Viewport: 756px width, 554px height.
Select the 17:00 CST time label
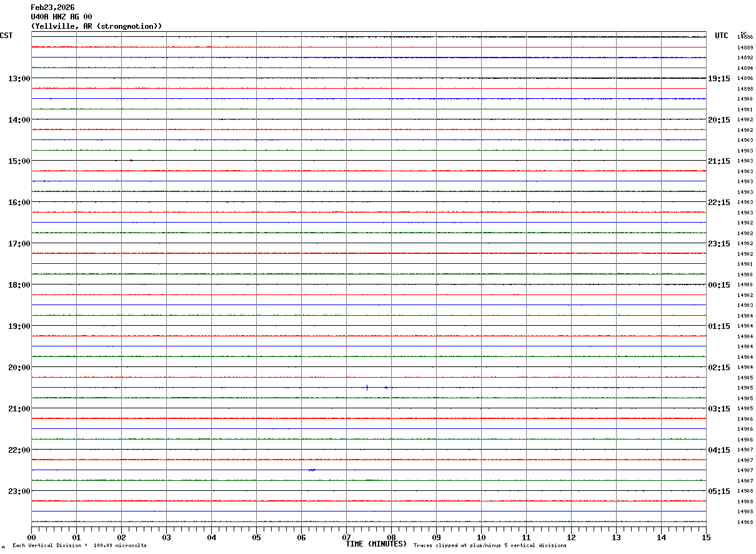pyautogui.click(x=19, y=244)
